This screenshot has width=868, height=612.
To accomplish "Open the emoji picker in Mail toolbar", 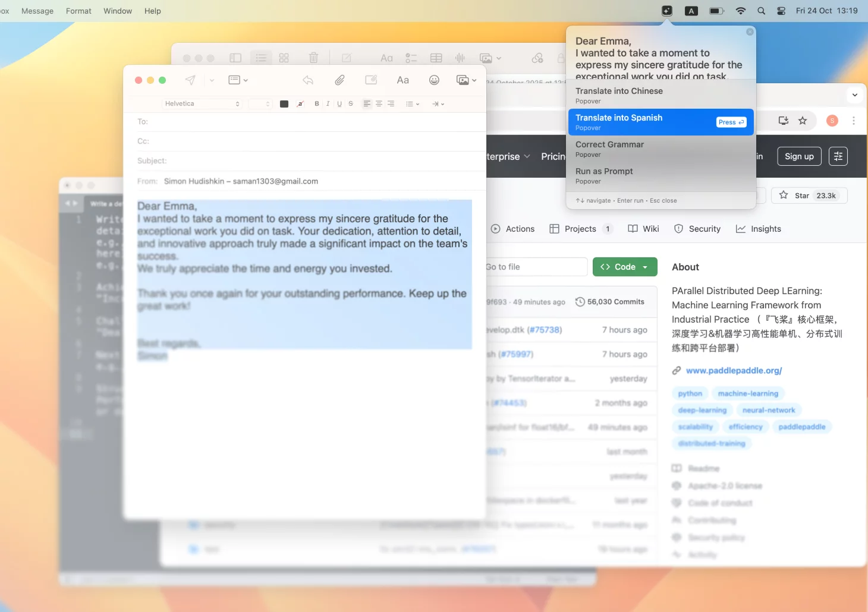I will (x=434, y=80).
